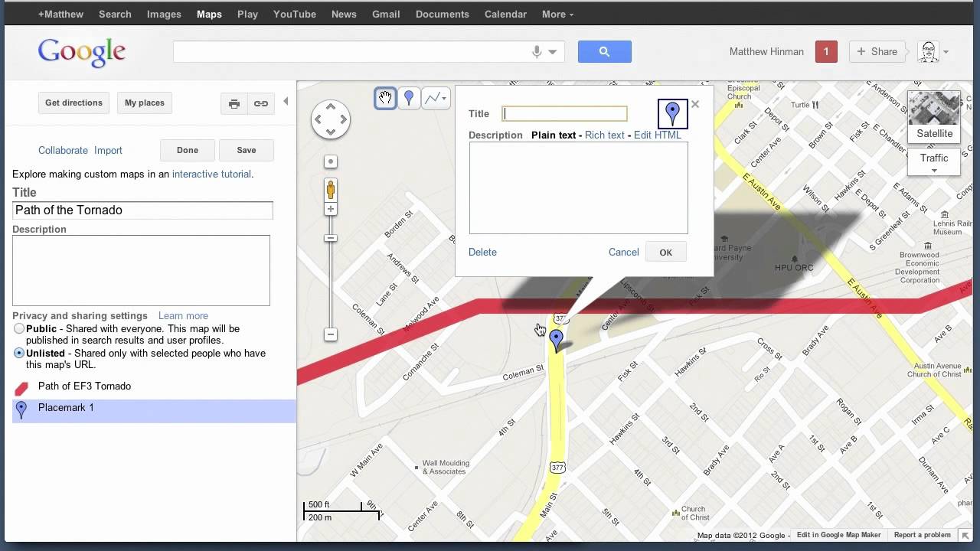Select Path of EF3 Tornado item
Image resolution: width=980 pixels, height=551 pixels.
[84, 386]
